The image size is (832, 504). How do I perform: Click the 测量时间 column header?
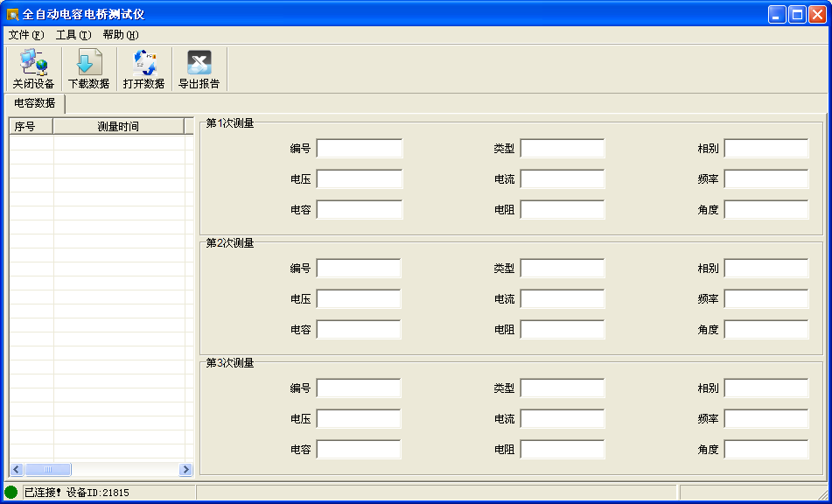tap(118, 126)
